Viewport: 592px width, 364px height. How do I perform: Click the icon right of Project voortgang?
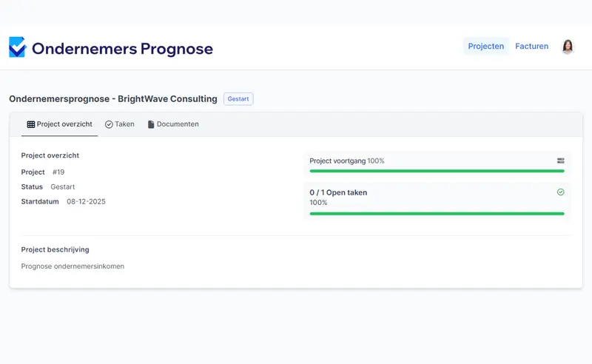(560, 161)
